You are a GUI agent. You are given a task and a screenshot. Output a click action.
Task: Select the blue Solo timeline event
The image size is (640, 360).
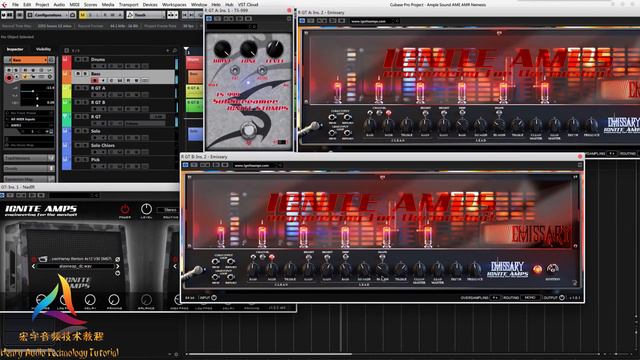pos(195,134)
